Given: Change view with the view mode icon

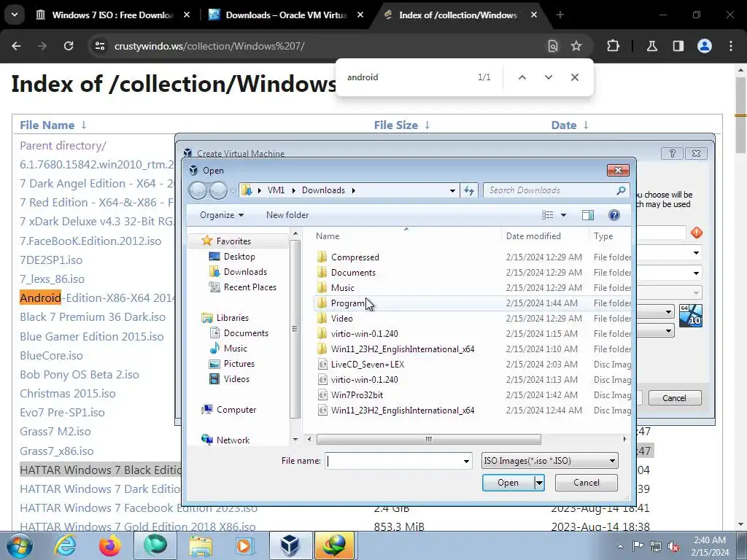Looking at the screenshot, I should click(547, 215).
